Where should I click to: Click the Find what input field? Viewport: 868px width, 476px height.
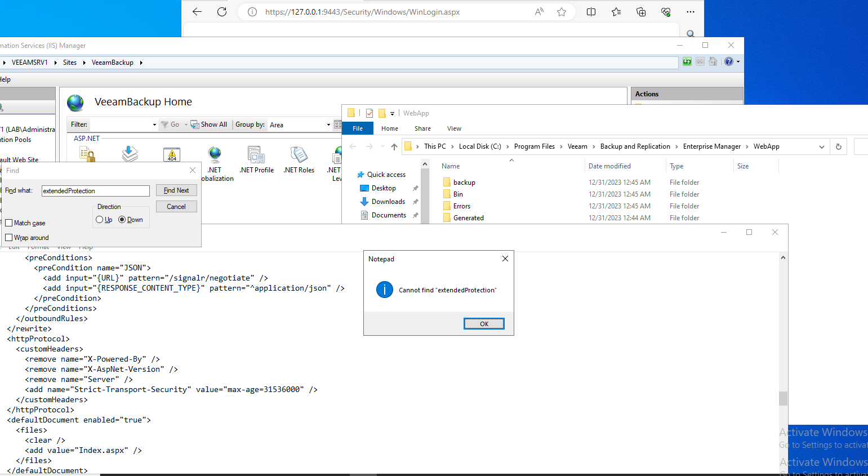pyautogui.click(x=96, y=191)
